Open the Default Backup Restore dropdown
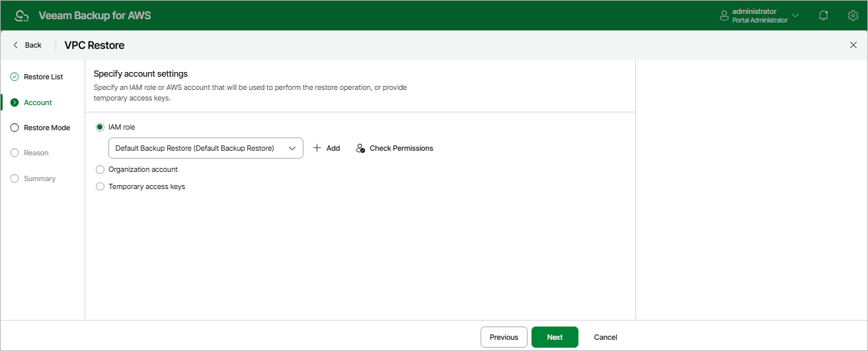868x351 pixels. [206, 148]
